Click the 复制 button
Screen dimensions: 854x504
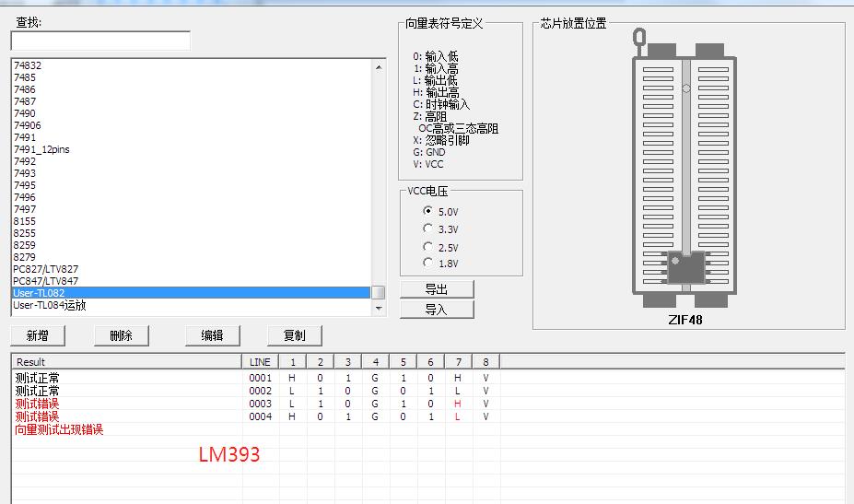295,335
